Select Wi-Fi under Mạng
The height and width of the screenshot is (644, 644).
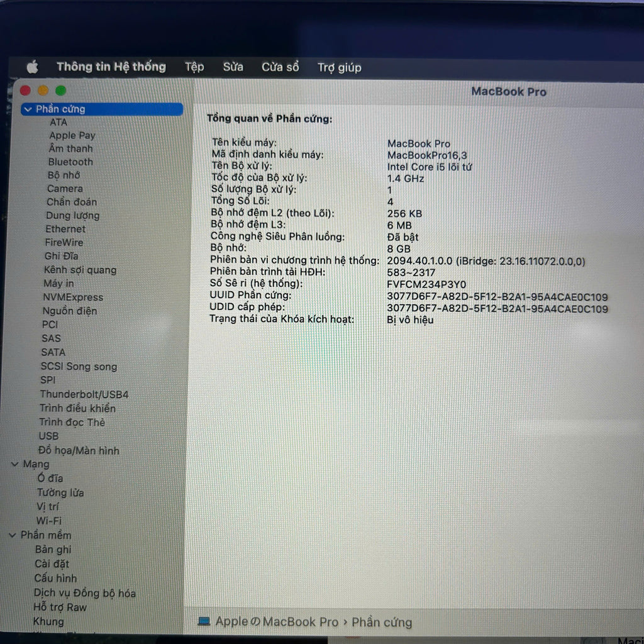point(48,521)
